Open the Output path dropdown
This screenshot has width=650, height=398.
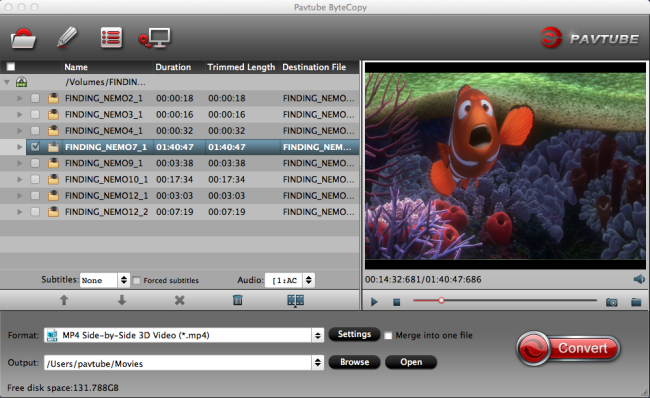click(x=318, y=363)
